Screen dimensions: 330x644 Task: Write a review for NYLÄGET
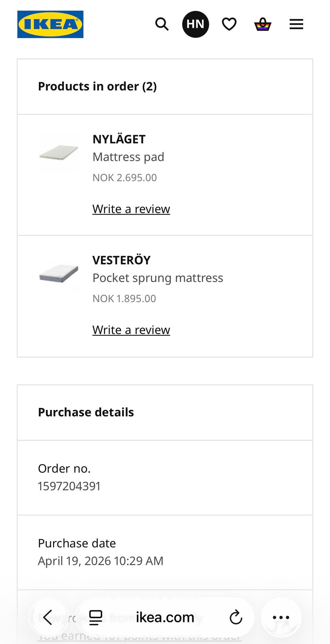click(x=131, y=209)
